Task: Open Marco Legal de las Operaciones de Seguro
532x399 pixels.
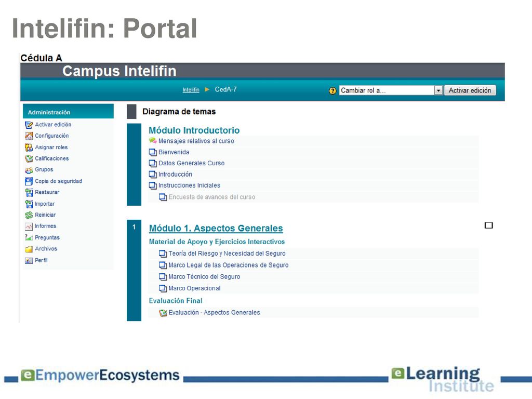Action: click(x=229, y=265)
